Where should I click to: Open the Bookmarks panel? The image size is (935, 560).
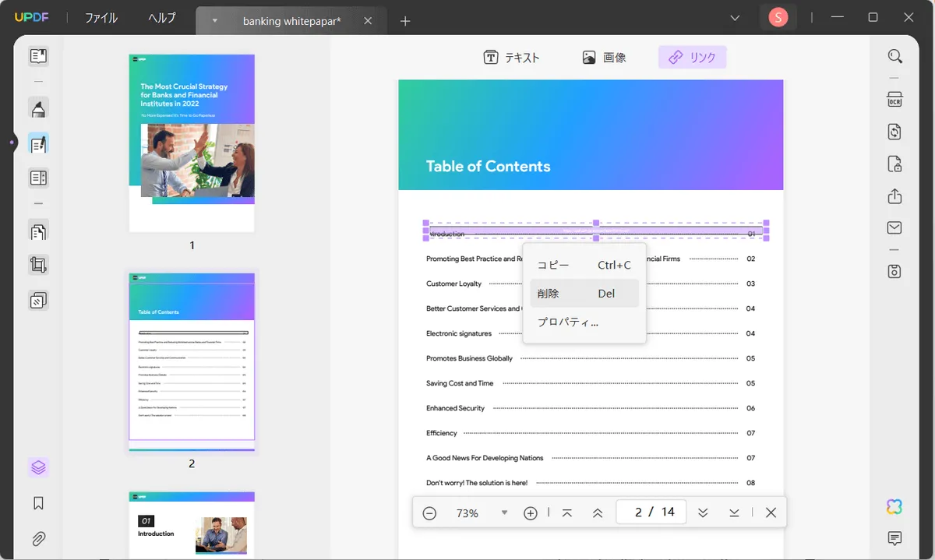pyautogui.click(x=38, y=503)
